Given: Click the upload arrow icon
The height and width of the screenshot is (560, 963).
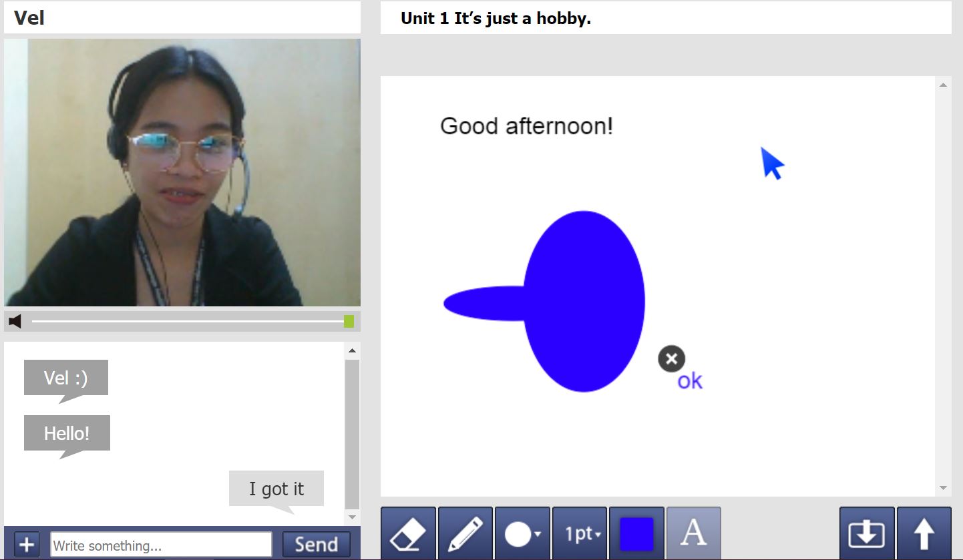Looking at the screenshot, I should pos(924,533).
